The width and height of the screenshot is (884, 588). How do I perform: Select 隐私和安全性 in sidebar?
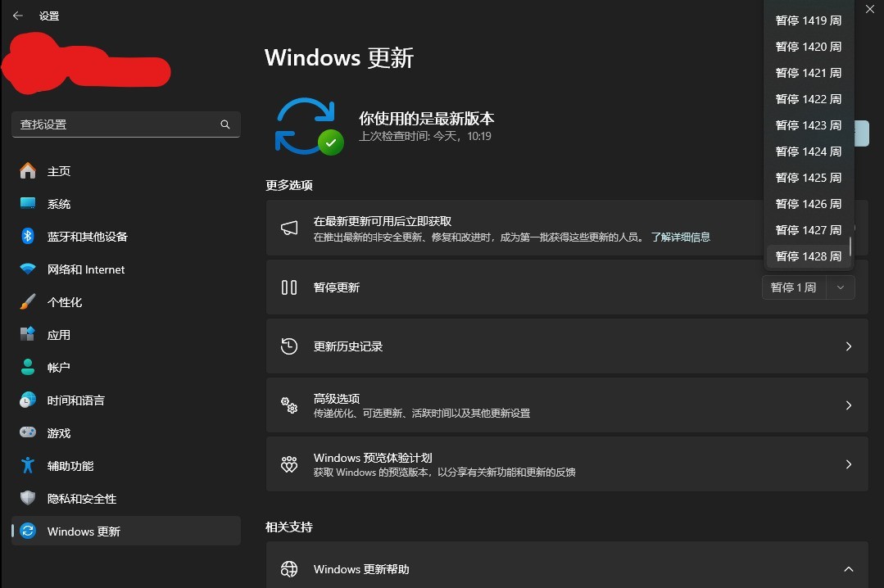[82, 498]
